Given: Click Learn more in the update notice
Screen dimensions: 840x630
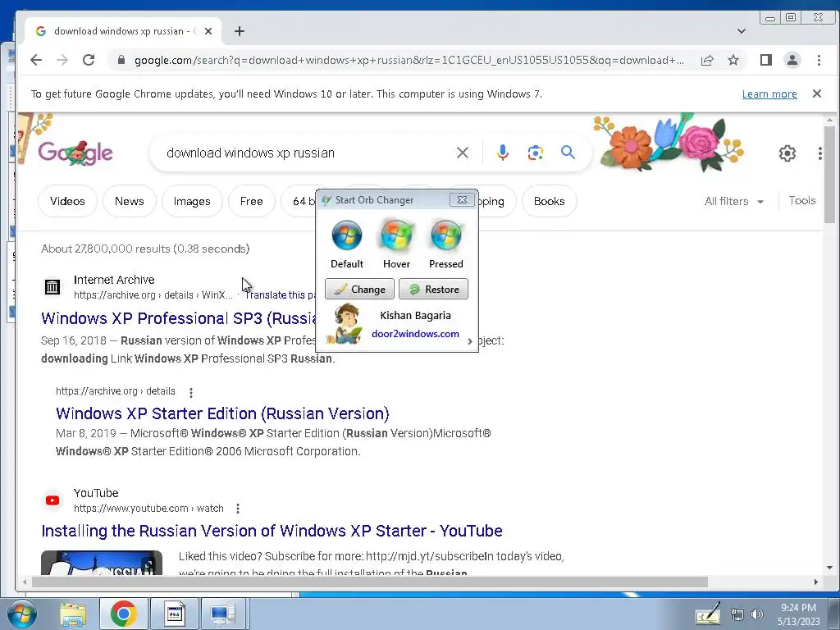Looking at the screenshot, I should coord(769,94).
